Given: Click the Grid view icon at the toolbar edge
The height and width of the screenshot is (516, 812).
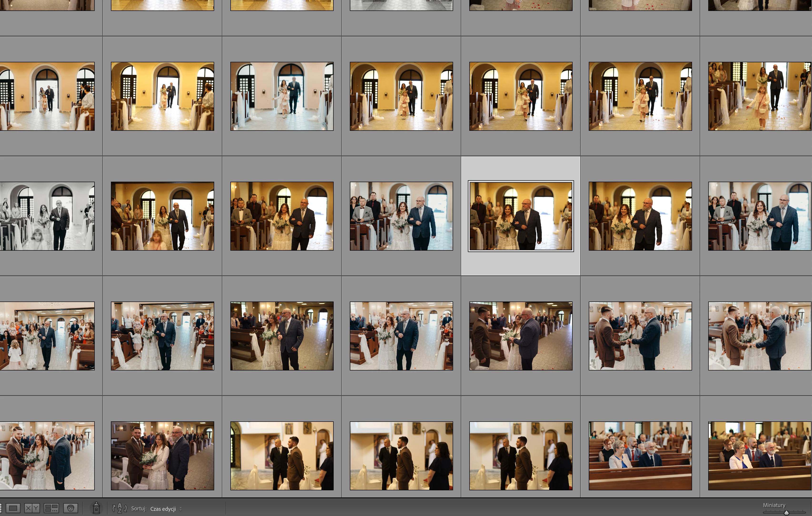Looking at the screenshot, I should pyautogui.click(x=1, y=508).
